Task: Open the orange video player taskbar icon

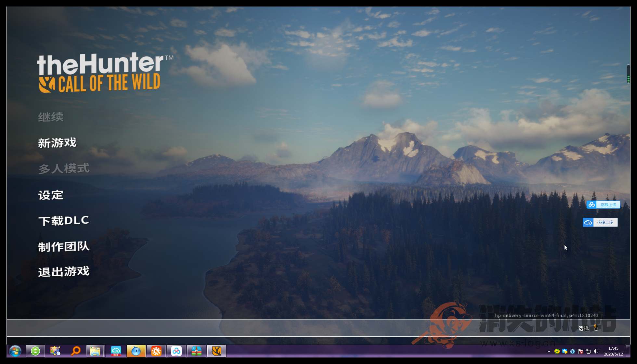Action: [x=156, y=351]
